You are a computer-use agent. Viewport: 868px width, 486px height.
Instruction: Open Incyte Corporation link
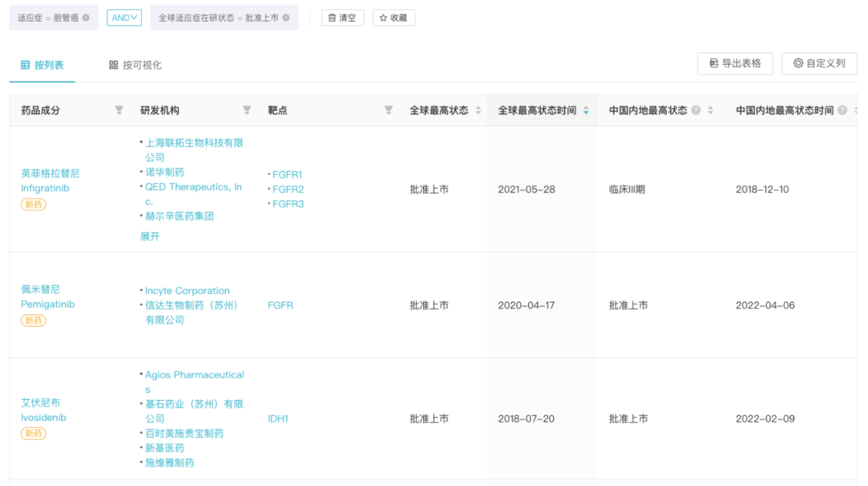187,291
